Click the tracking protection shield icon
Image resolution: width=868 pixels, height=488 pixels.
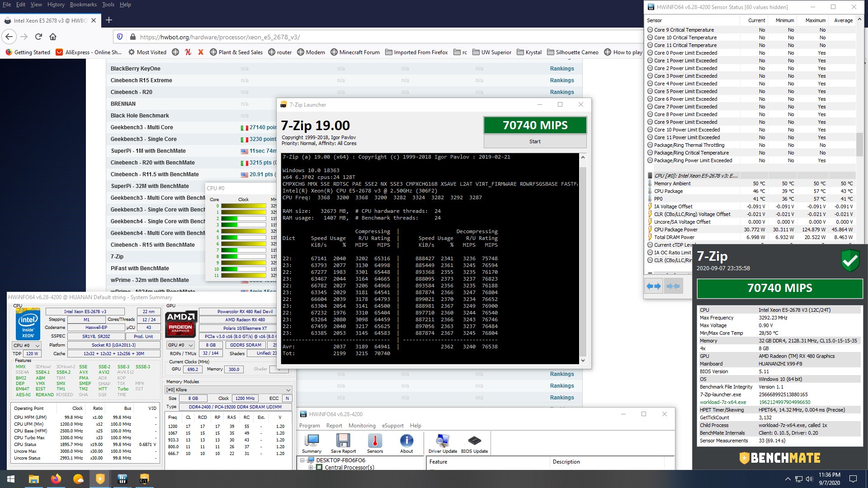120,37
